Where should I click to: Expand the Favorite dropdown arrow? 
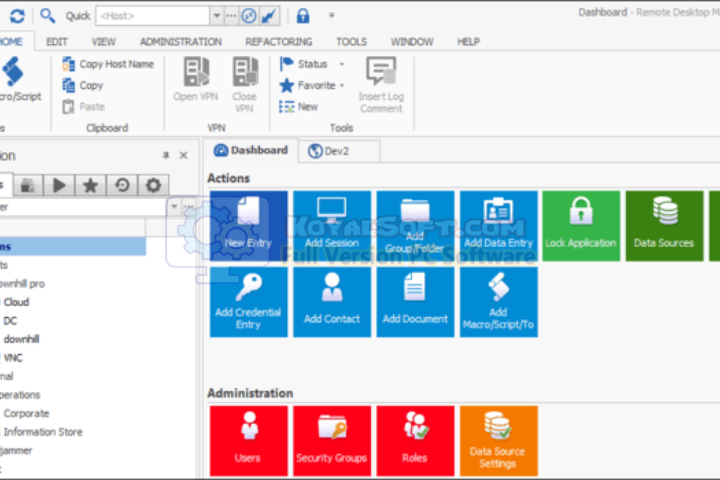point(342,86)
